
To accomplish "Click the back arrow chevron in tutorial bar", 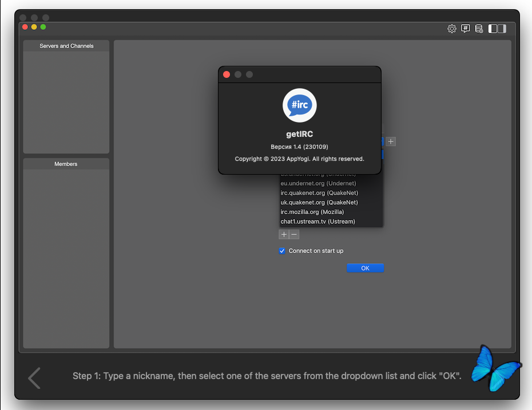I will coord(34,378).
